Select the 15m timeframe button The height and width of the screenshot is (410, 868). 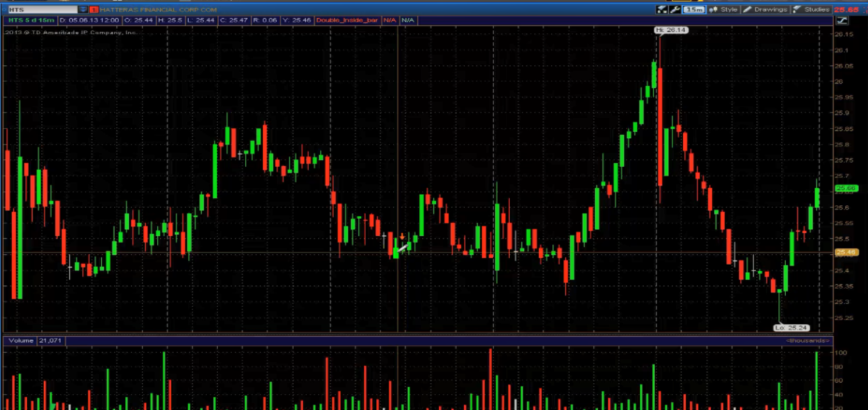693,9
